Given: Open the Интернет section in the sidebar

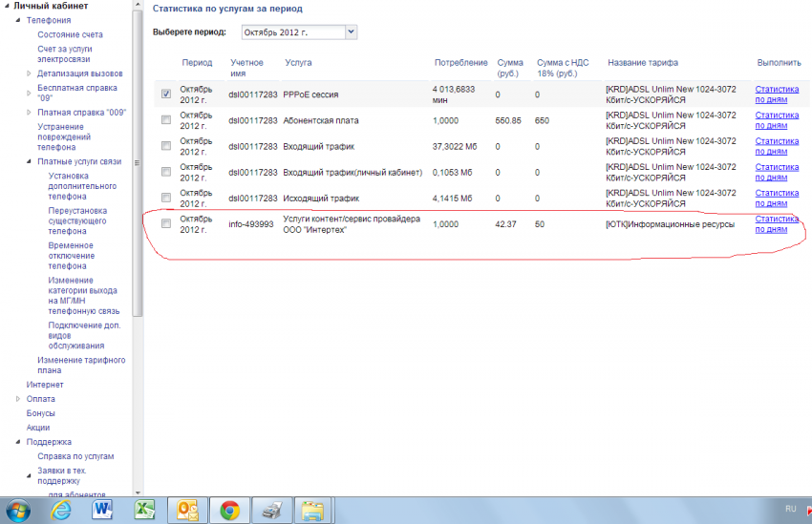Looking at the screenshot, I should point(45,385).
